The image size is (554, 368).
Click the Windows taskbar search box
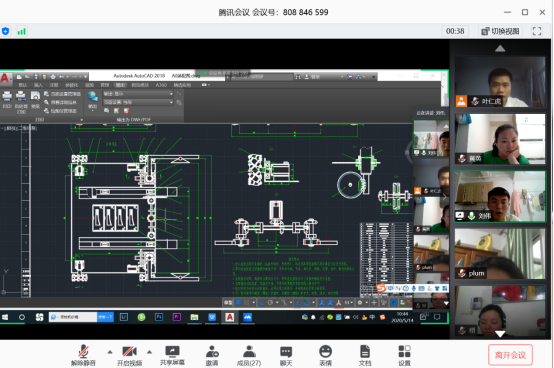tap(73, 317)
